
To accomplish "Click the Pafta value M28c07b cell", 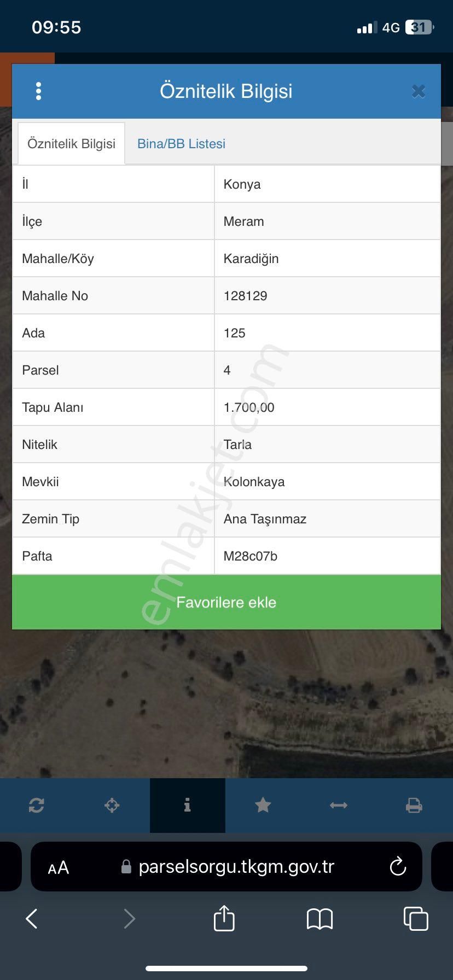I will [x=328, y=556].
